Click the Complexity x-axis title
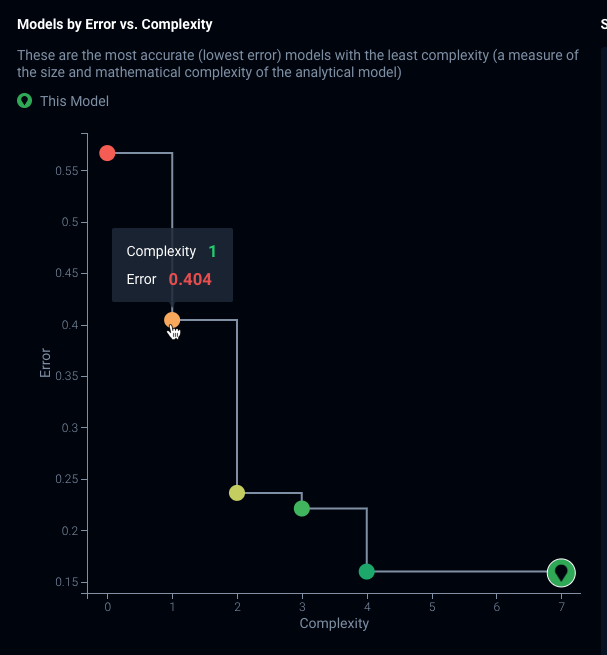 click(x=334, y=624)
